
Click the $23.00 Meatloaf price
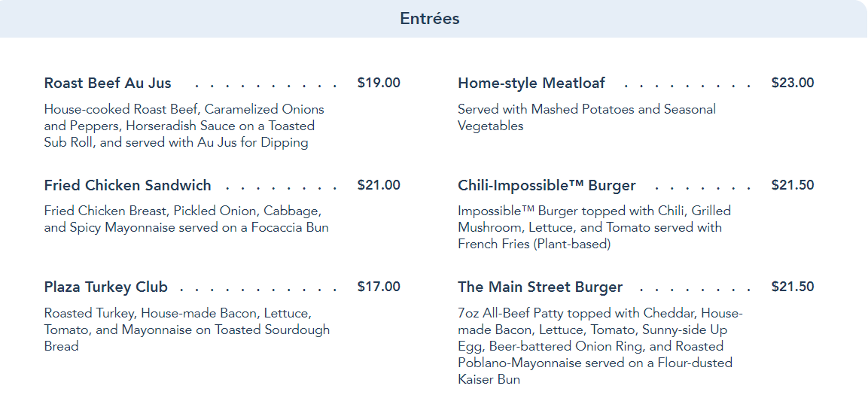pos(793,83)
